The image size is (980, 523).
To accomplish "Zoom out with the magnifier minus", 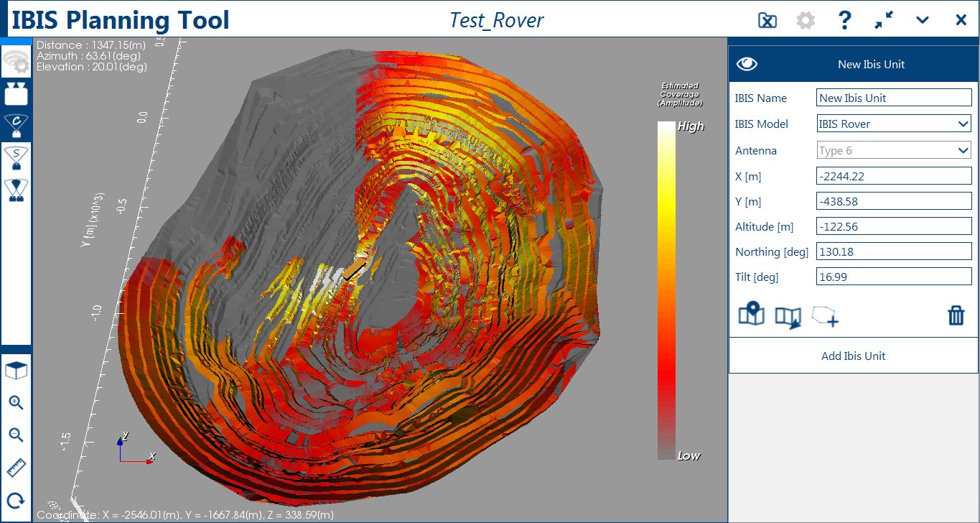I will [x=16, y=435].
